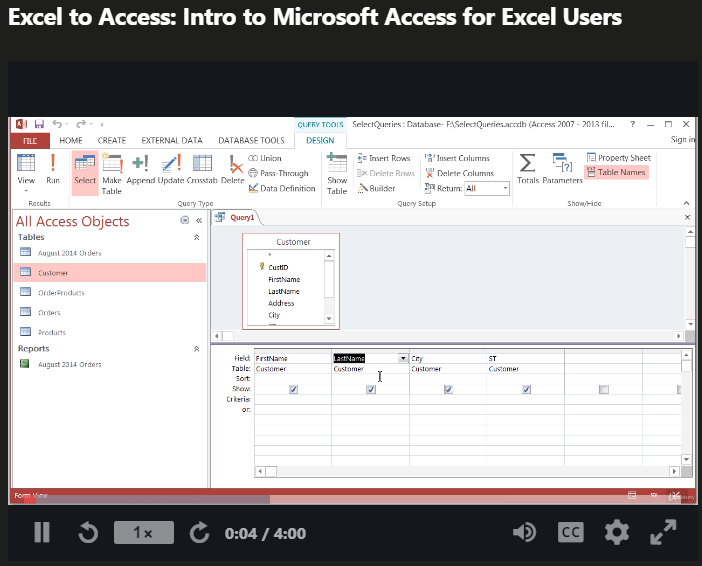Select the Crosstab query type
Screen dimensions: 702x566
tap(202, 169)
